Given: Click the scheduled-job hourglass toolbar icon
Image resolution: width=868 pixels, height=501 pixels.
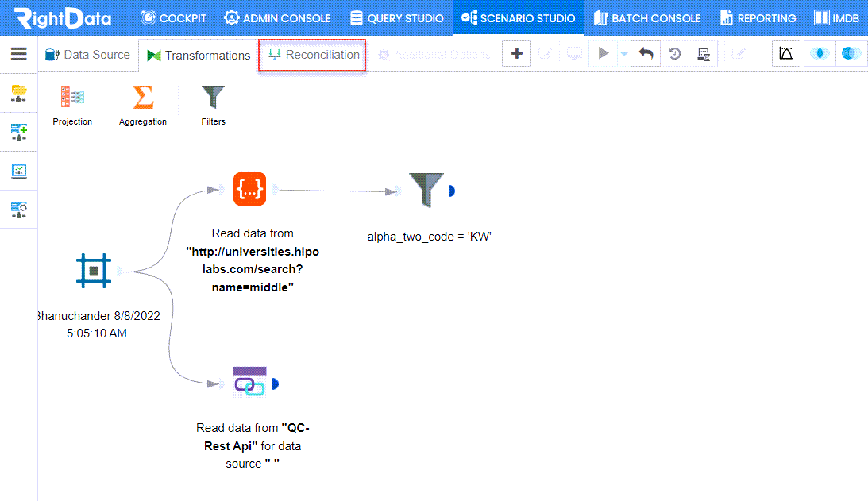Looking at the screenshot, I should (x=704, y=54).
